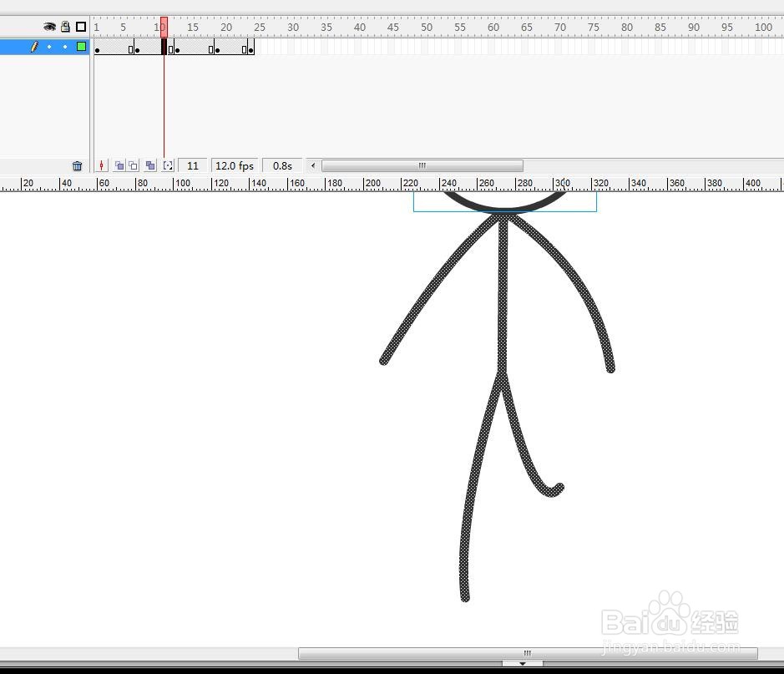784x674 pixels.
Task: Click the frame rate field showing 12.0 fps
Action: [x=234, y=165]
